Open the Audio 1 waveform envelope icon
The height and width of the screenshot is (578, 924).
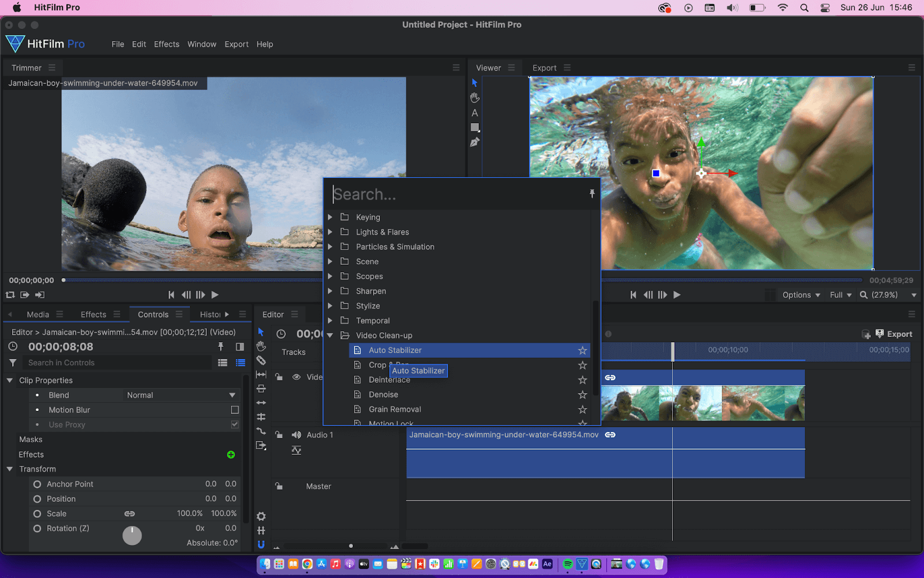pos(296,450)
